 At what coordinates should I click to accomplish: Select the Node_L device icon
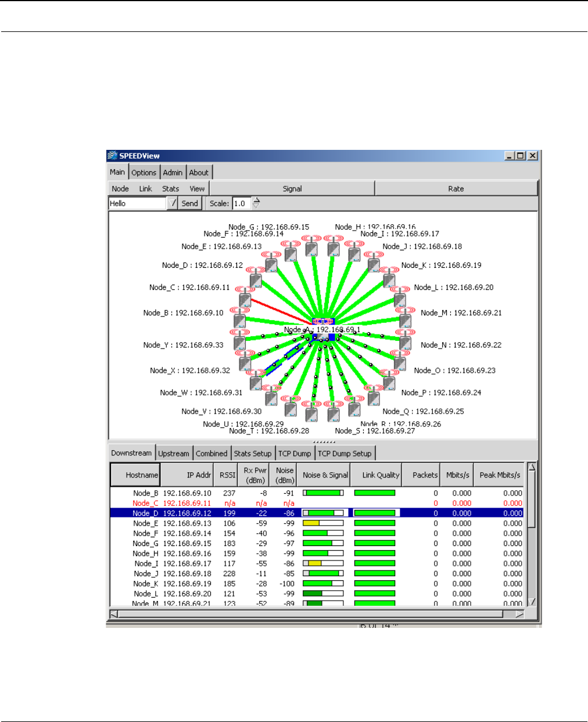click(400, 297)
